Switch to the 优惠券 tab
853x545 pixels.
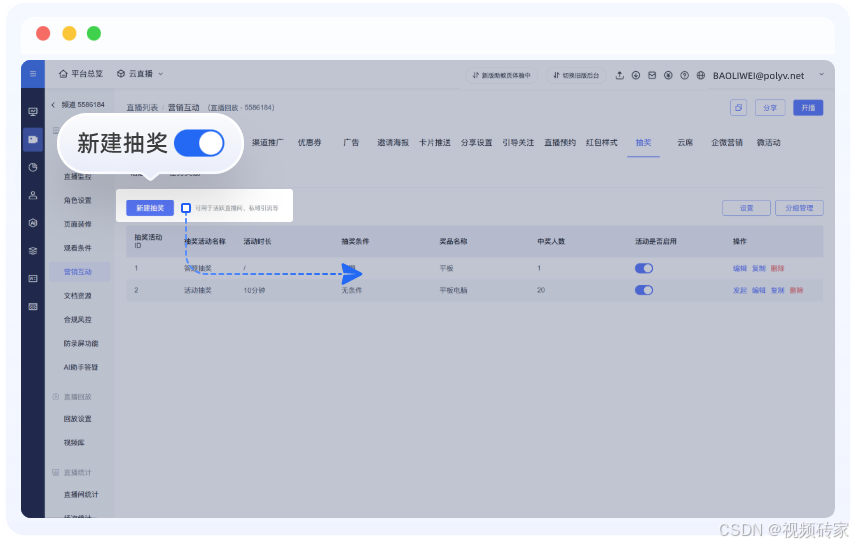tap(310, 143)
